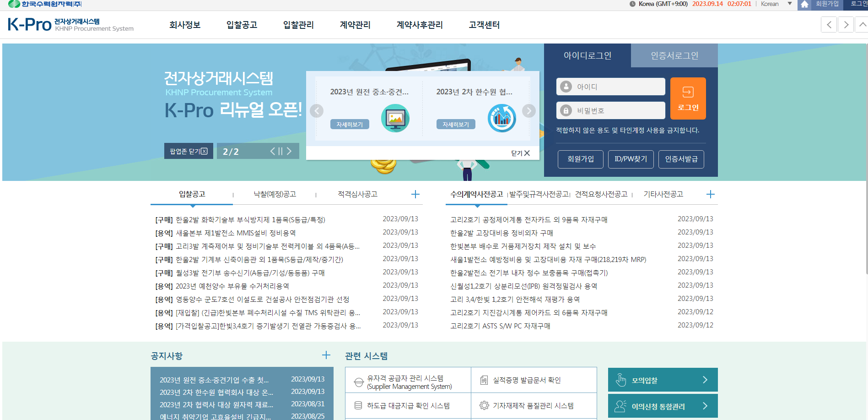Click 자세히보기 for 2023년 원전 중소·중견
This screenshot has height=420, width=868.
350,124
